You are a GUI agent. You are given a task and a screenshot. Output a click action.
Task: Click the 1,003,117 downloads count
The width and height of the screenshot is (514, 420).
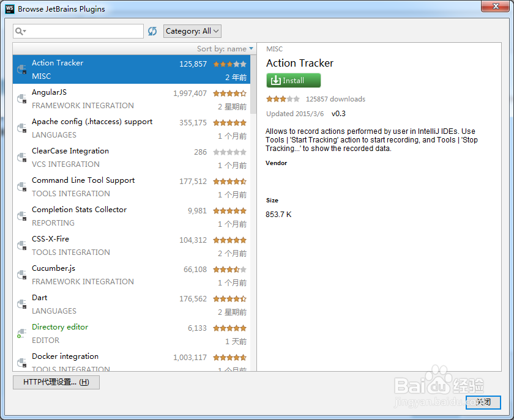[190, 358]
